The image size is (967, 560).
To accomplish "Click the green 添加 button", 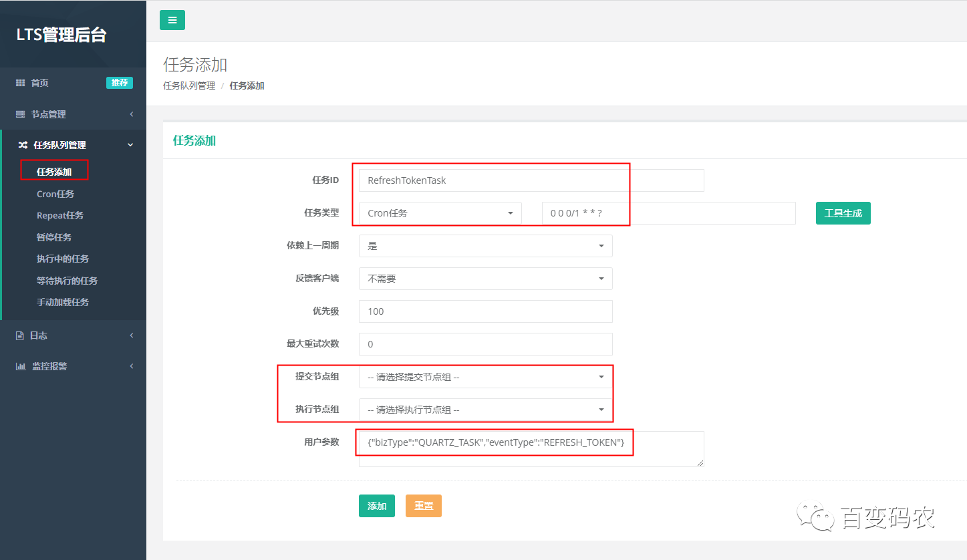I will [377, 506].
